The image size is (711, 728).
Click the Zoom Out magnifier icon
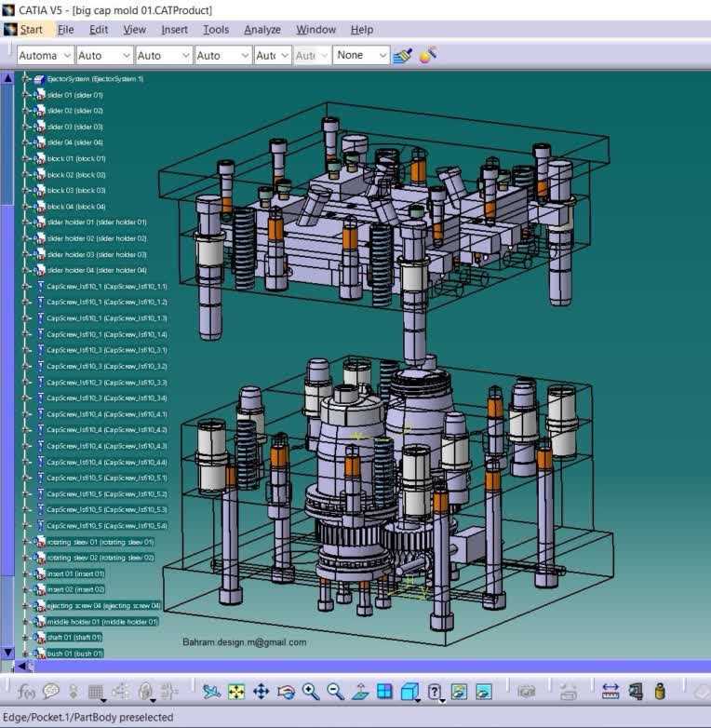[335, 692]
